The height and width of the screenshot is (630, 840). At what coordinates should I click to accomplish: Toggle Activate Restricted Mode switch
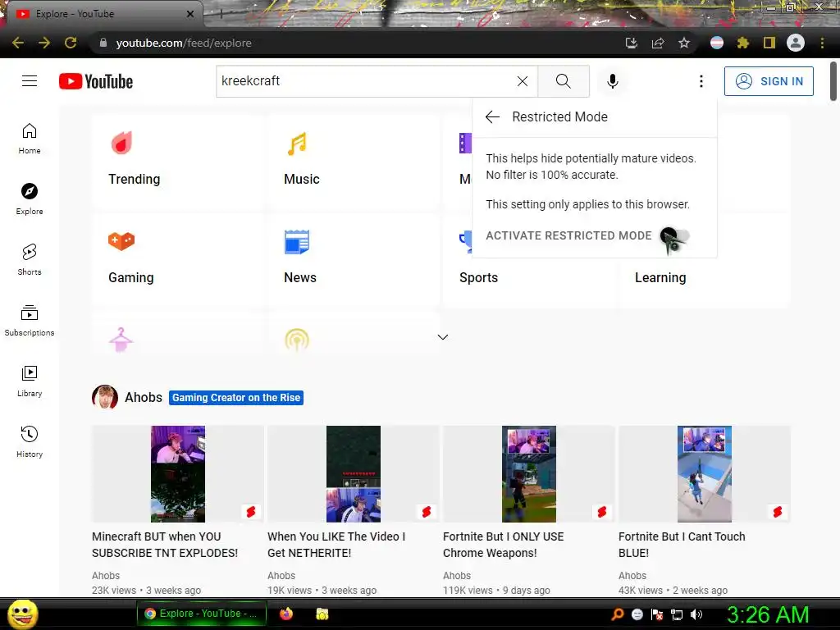click(675, 235)
